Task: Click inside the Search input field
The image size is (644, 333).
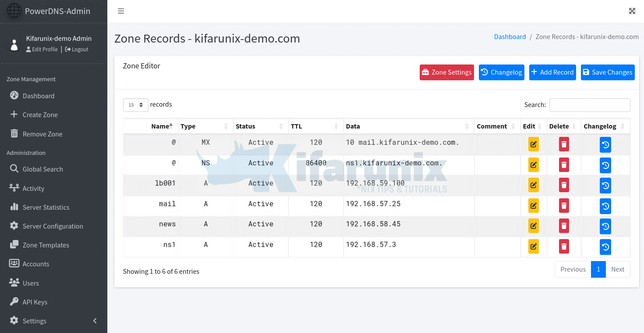Action: click(589, 105)
